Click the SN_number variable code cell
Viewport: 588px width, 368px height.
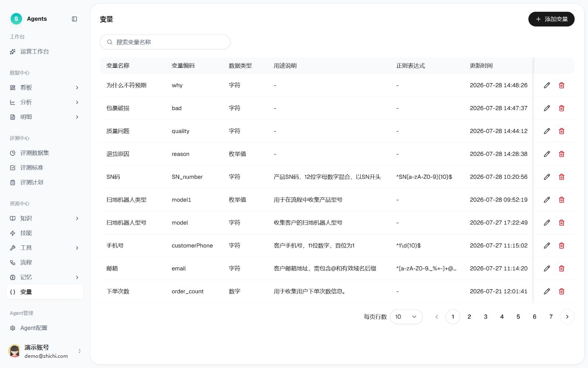[x=187, y=177]
